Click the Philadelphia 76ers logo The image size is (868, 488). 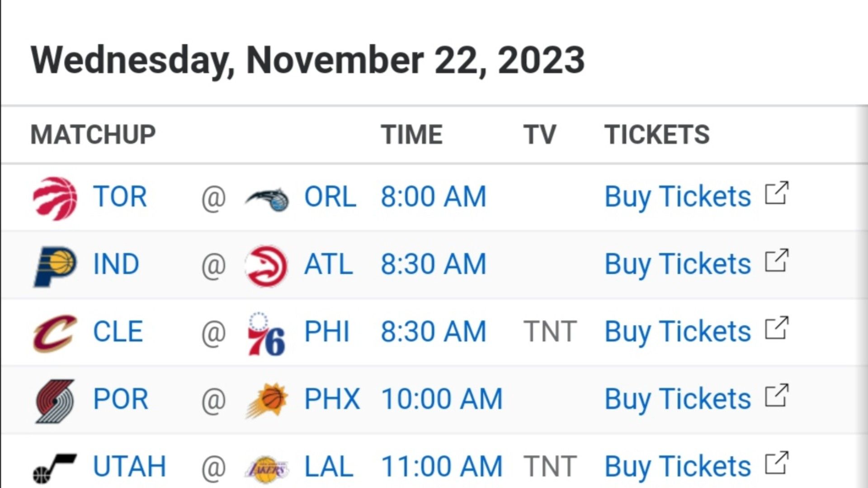coord(266,333)
